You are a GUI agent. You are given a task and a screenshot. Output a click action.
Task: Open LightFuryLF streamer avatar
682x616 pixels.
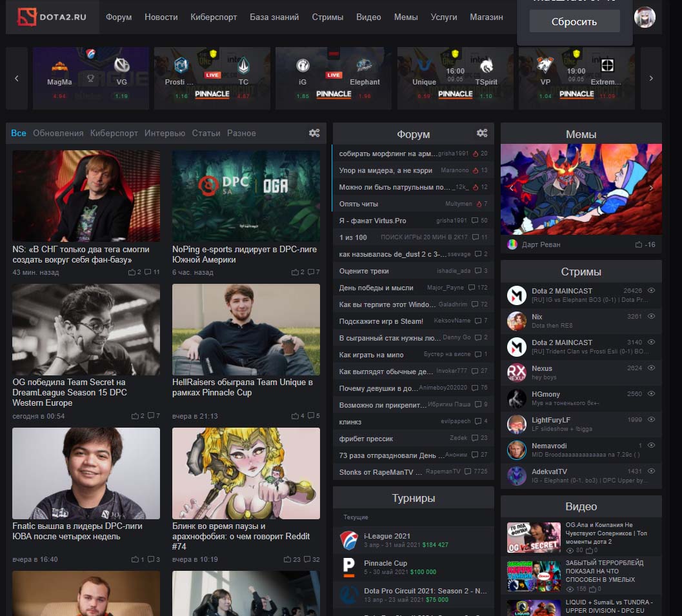[517, 424]
